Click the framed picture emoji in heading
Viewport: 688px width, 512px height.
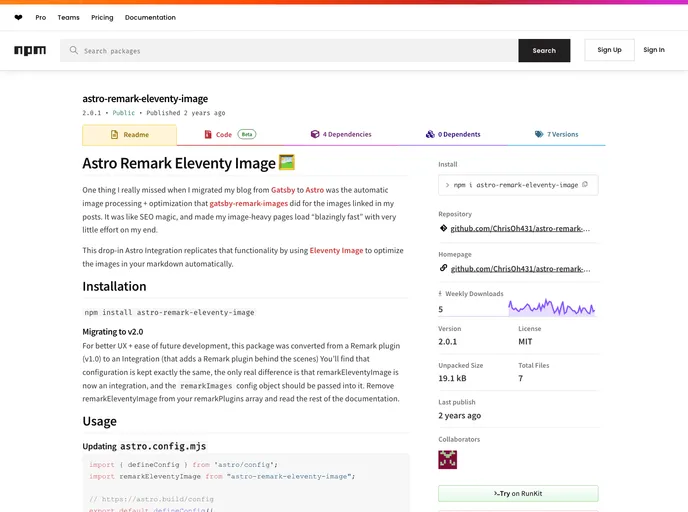tap(287, 162)
